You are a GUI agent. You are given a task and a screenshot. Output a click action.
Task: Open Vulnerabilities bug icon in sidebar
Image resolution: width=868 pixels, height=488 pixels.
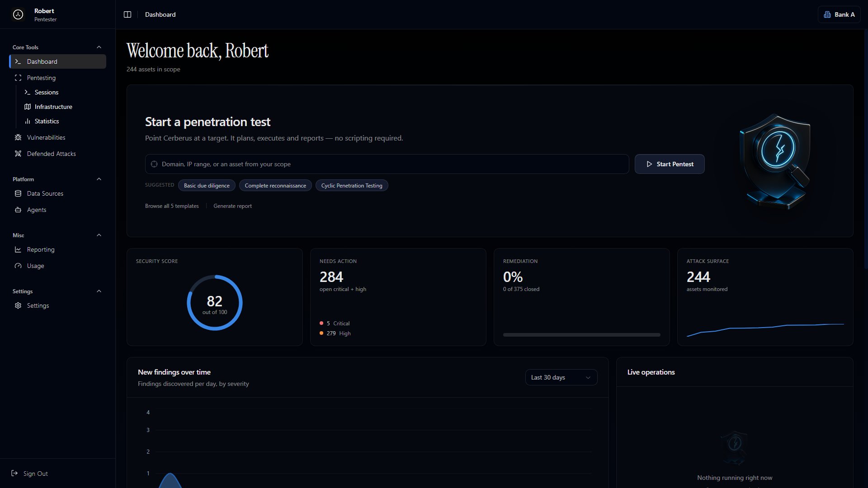point(18,137)
